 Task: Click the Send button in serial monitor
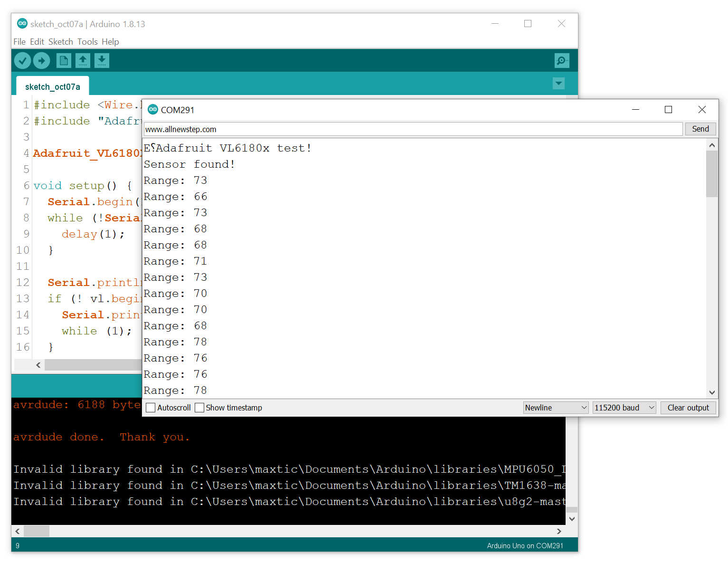coord(700,129)
